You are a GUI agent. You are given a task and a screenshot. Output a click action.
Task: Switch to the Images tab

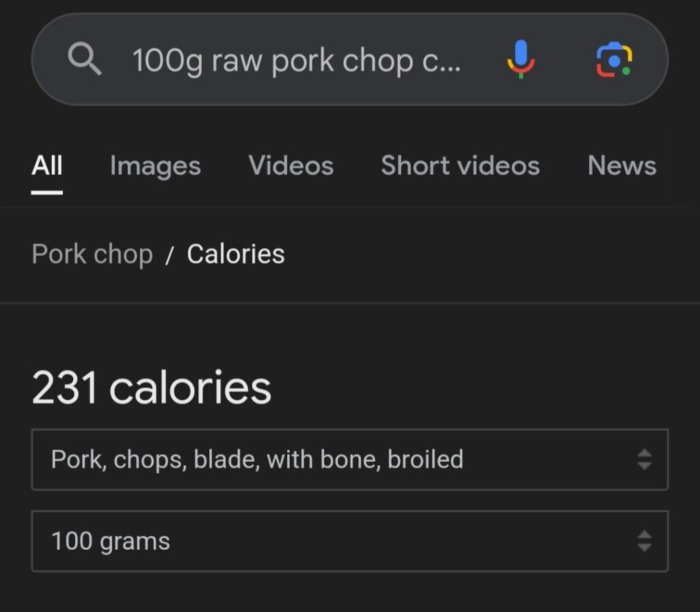click(x=155, y=166)
